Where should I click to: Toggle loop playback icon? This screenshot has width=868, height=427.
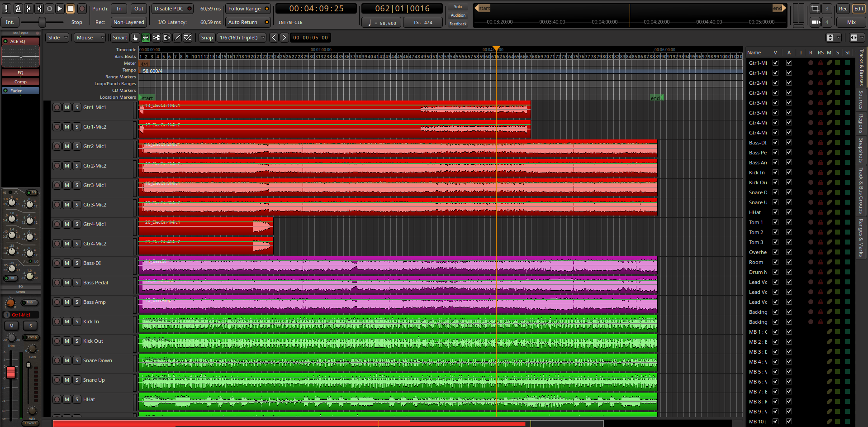tap(49, 9)
